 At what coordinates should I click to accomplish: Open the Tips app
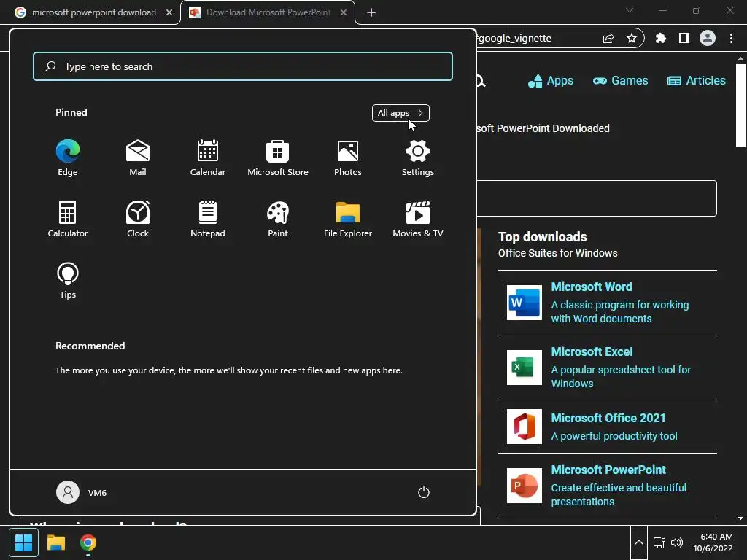click(x=68, y=281)
